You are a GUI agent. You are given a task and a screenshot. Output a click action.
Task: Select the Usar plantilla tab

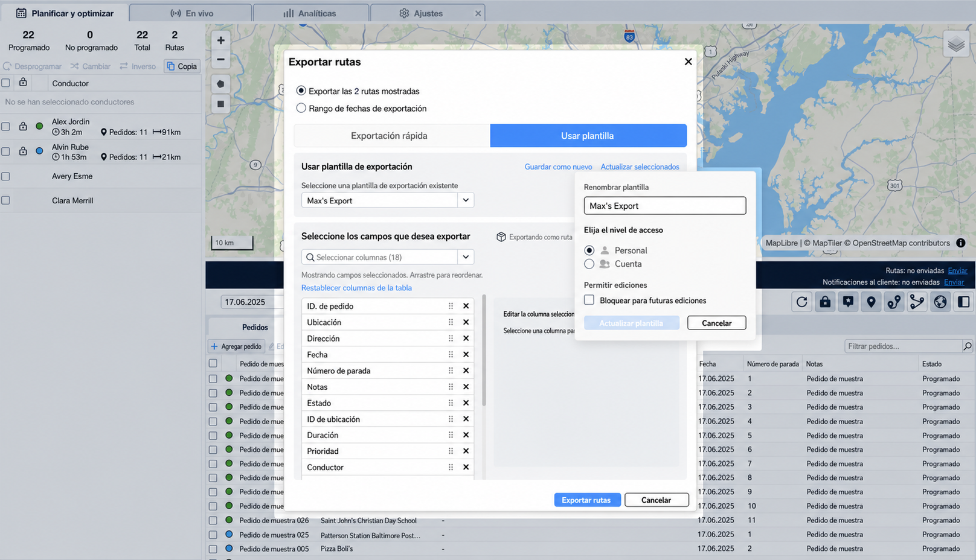click(x=588, y=136)
